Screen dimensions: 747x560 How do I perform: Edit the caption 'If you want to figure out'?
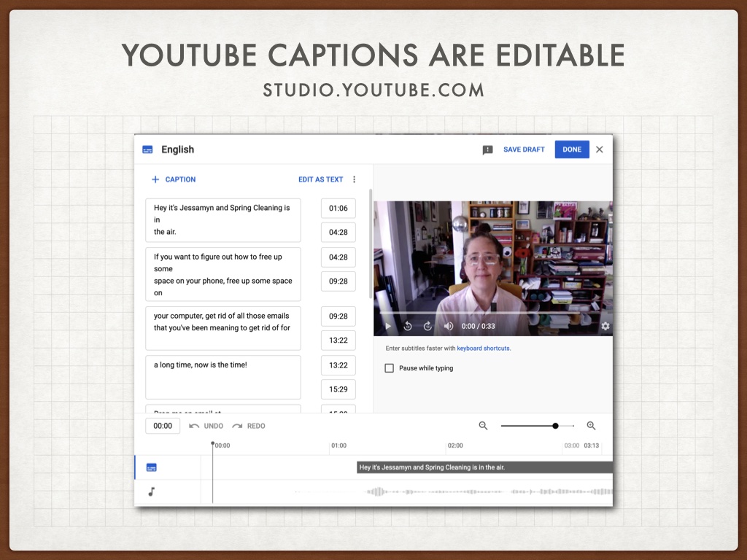pyautogui.click(x=223, y=274)
